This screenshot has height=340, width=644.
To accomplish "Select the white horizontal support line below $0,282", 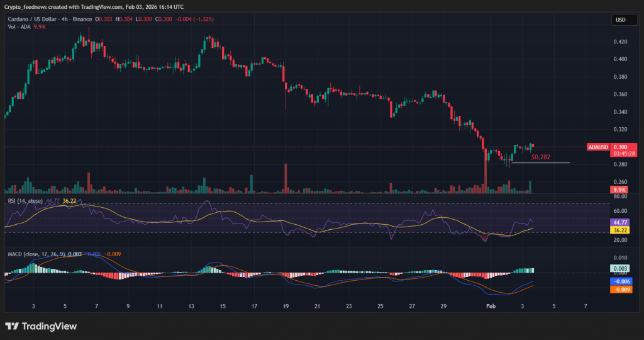I will [540, 163].
